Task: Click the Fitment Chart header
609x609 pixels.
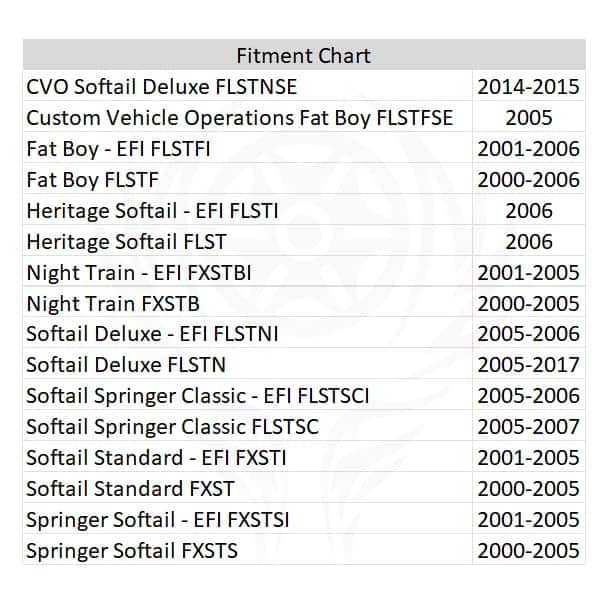Action: point(303,55)
